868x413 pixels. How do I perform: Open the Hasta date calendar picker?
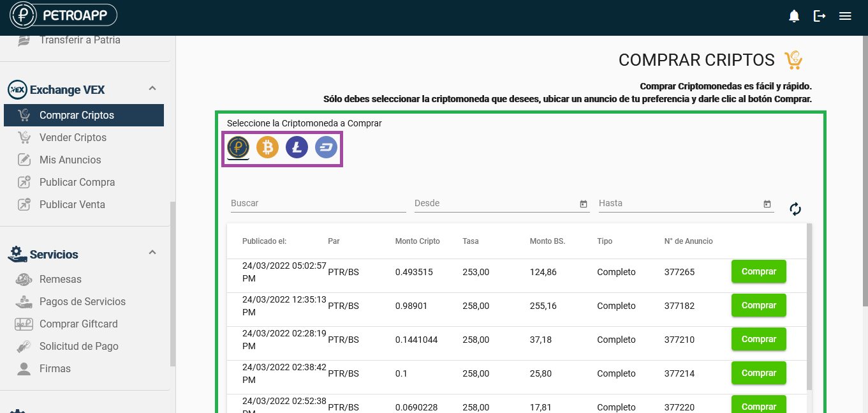pos(767,204)
